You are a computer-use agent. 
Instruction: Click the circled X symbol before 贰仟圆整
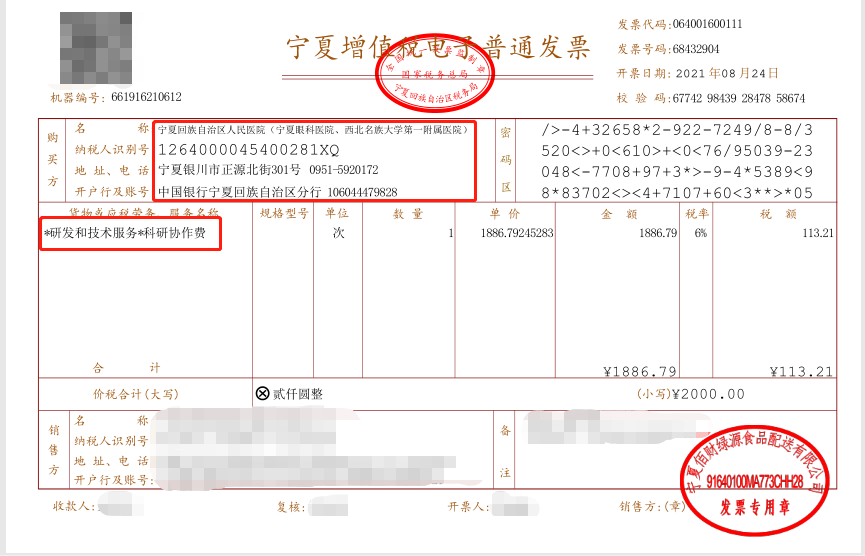[x=263, y=394]
